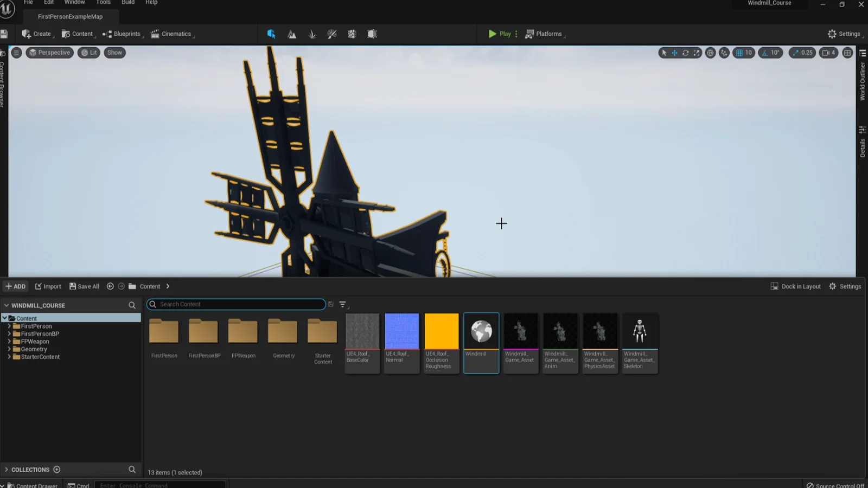The image size is (868, 488).
Task: Toggle rotation snapping at 10 degrees
Action: 770,53
